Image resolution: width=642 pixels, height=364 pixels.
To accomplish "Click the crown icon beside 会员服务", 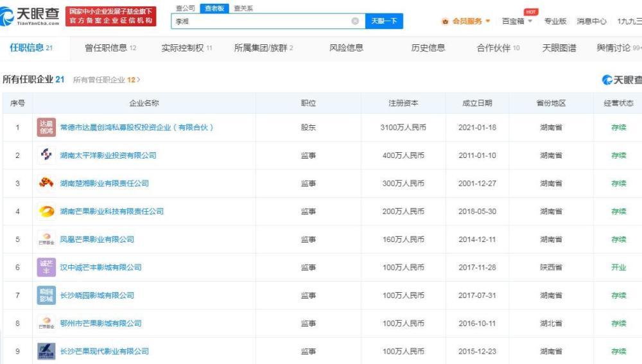I will point(445,21).
